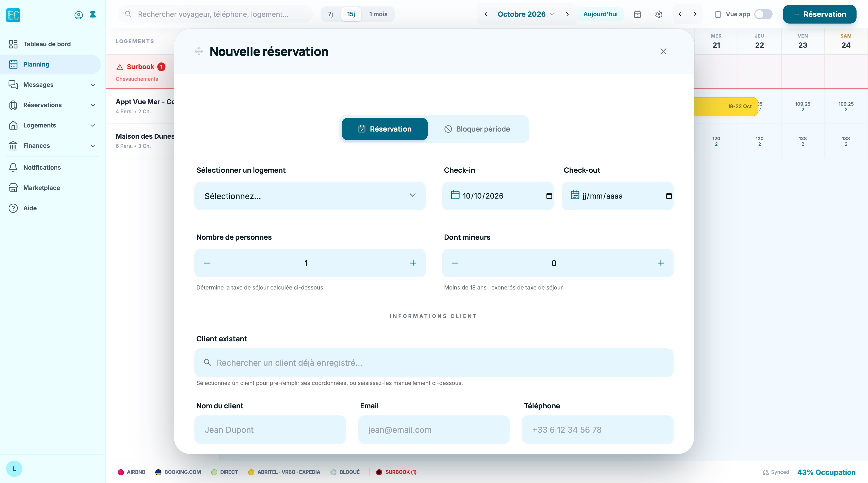Image resolution: width=868 pixels, height=483 pixels.
Task: Open the Check-in calendar picker icon
Action: (549, 196)
